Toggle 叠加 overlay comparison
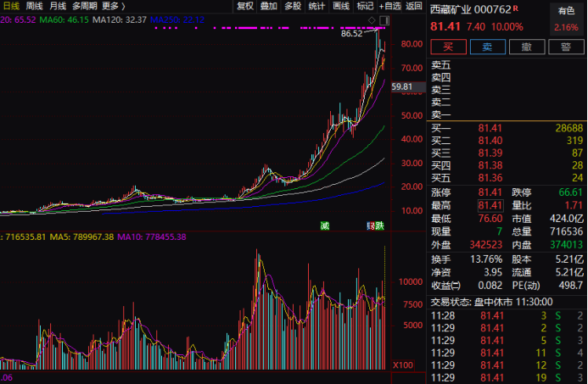This screenshot has height=384, width=588. tap(269, 6)
